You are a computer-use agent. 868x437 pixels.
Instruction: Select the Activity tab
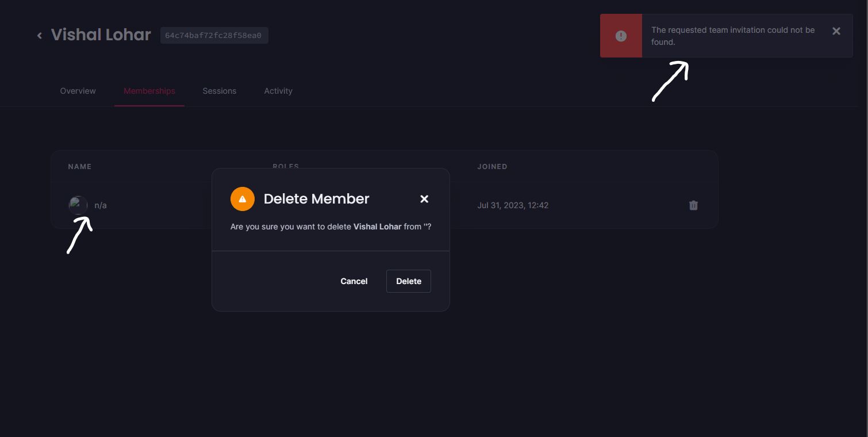(x=278, y=91)
